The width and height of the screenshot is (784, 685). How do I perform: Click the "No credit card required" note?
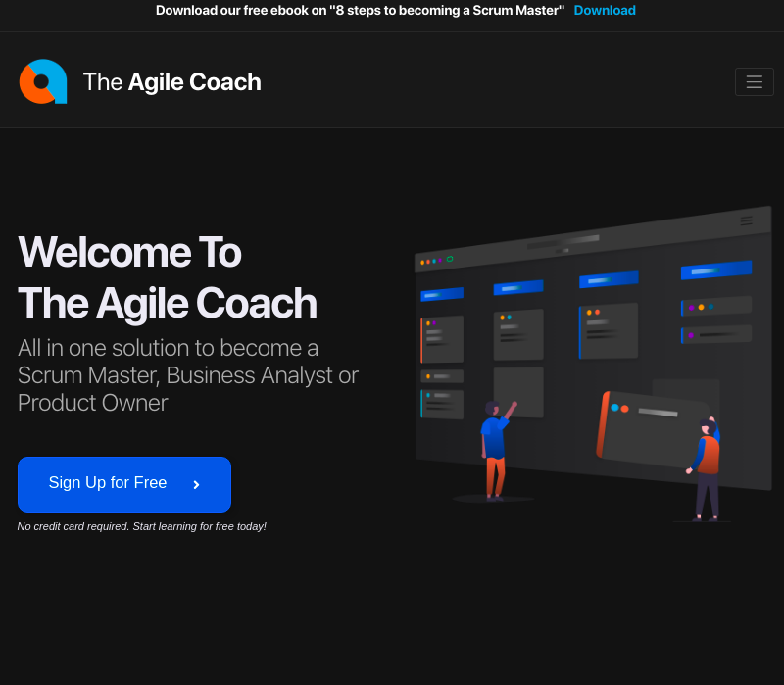point(142,526)
